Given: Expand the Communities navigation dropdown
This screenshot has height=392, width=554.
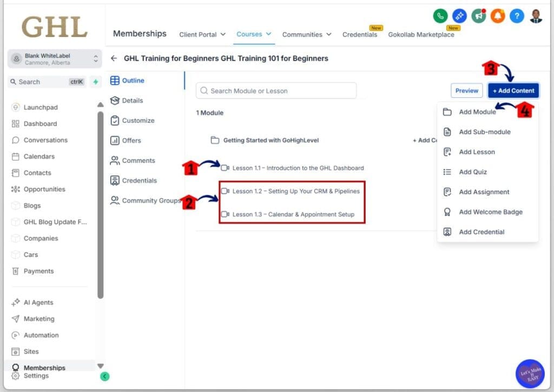Looking at the screenshot, I should 307,34.
